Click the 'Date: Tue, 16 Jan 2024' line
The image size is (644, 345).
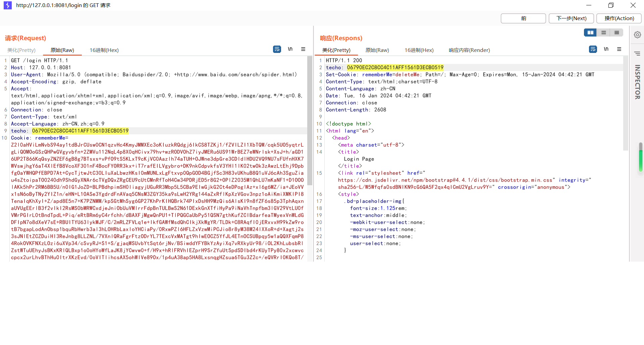(379, 96)
